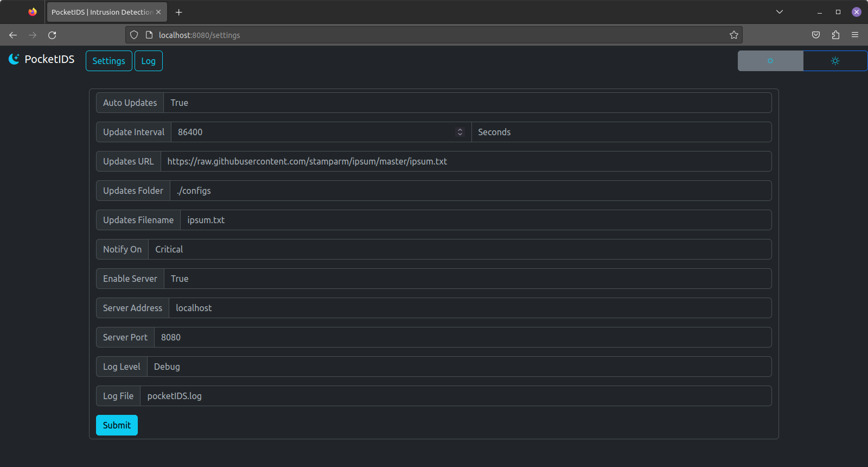Image resolution: width=868 pixels, height=467 pixels.
Task: Switch to light theme sun toggle
Action: tap(835, 61)
